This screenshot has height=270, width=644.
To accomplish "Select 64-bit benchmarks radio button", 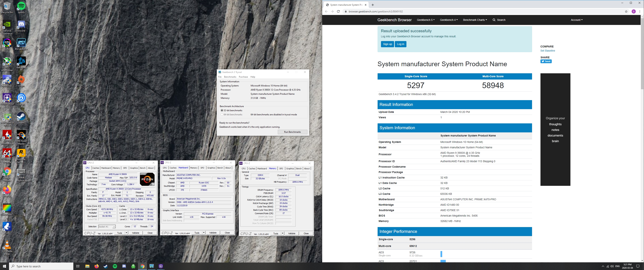I will coord(222,115).
